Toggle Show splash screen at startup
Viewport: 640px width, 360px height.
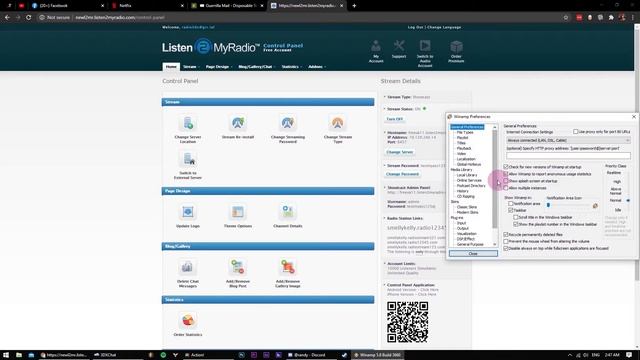[506, 181]
